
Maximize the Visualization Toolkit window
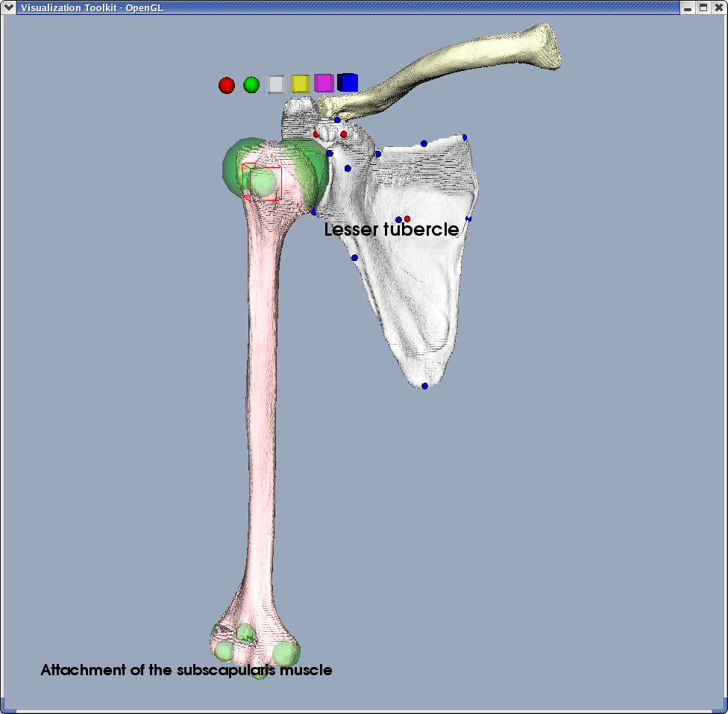click(703, 7)
